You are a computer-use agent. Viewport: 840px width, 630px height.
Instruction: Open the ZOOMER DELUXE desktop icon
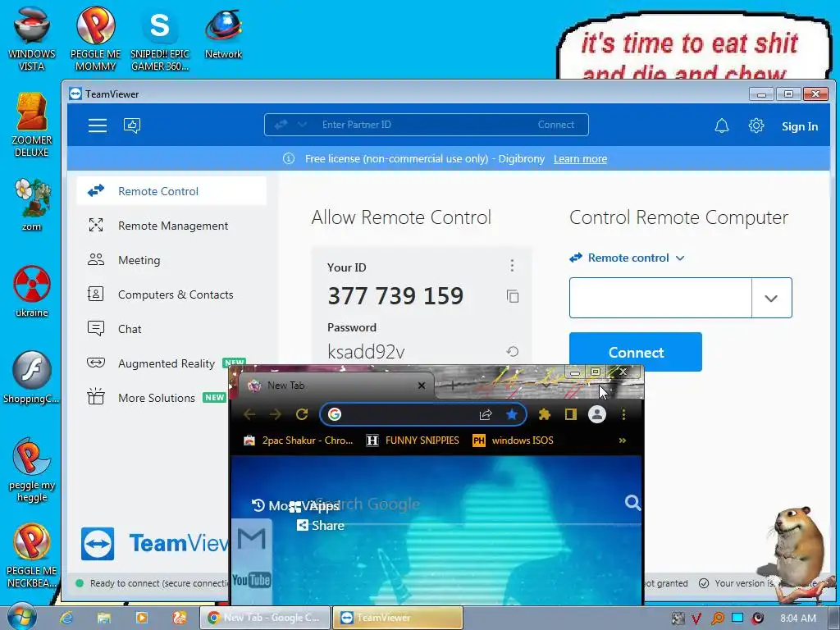pyautogui.click(x=32, y=126)
